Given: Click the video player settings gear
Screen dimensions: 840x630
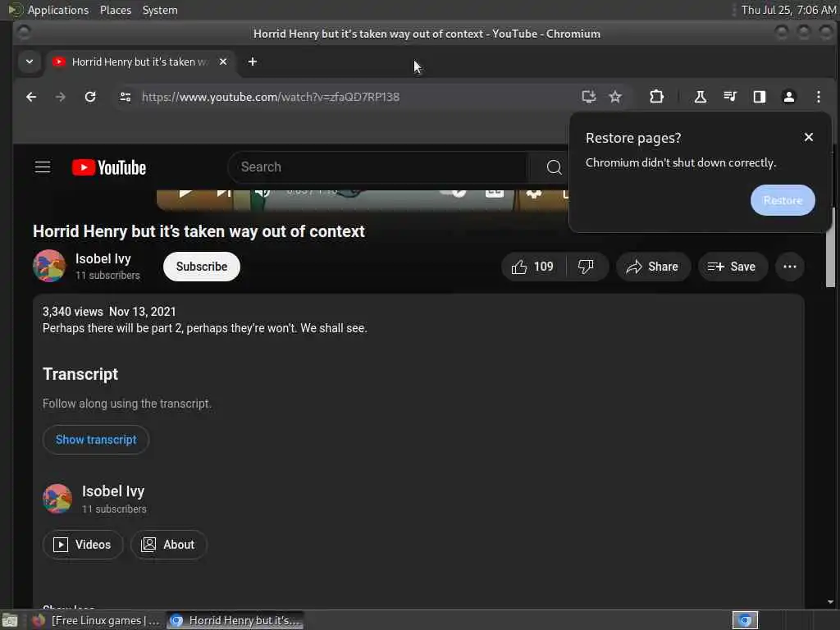Looking at the screenshot, I should click(533, 194).
